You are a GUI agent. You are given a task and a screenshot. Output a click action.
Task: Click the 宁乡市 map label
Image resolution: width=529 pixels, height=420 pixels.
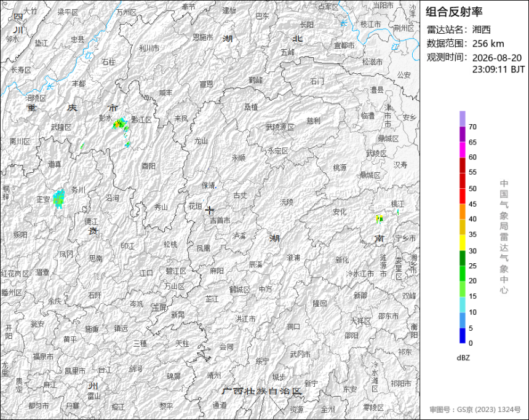[x=405, y=238]
